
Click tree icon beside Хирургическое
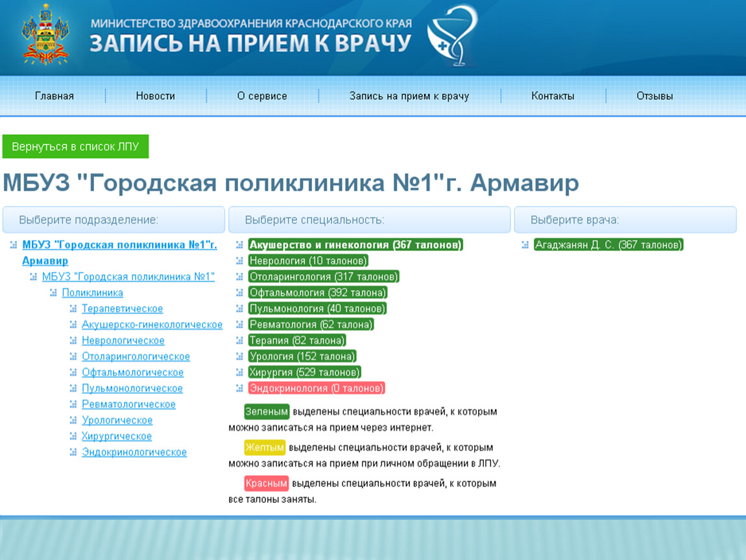tap(73, 436)
